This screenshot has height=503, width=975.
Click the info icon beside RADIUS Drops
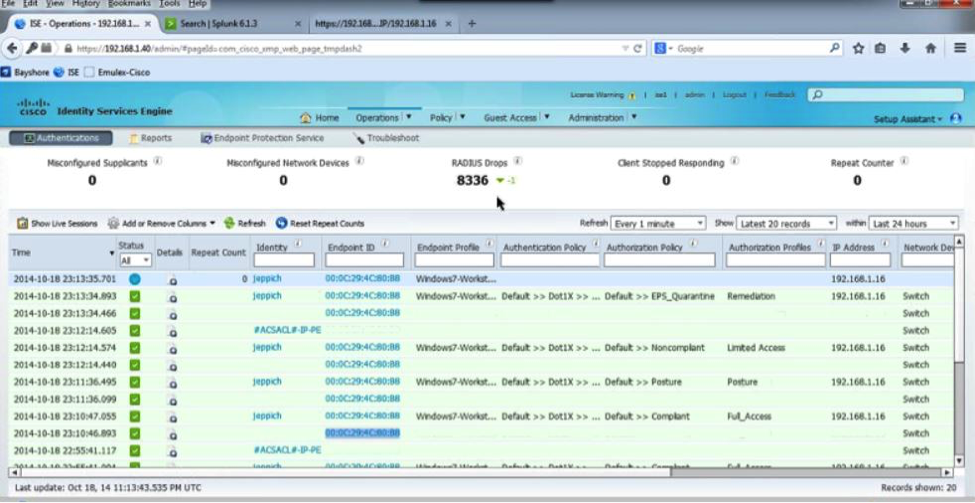(x=518, y=161)
